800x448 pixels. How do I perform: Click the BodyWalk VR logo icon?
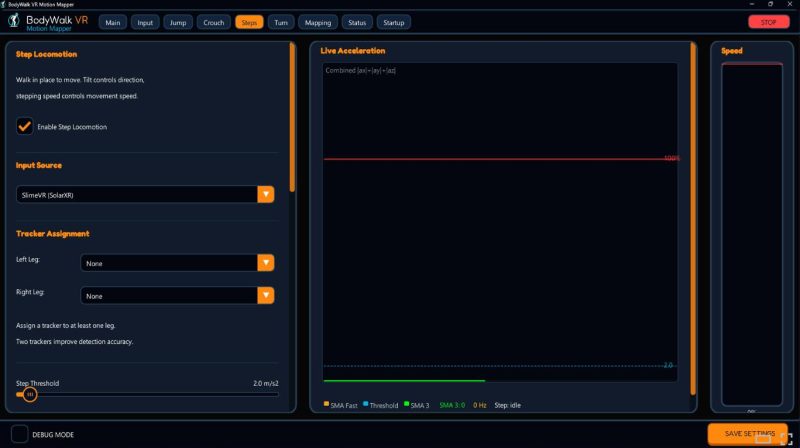click(x=14, y=21)
